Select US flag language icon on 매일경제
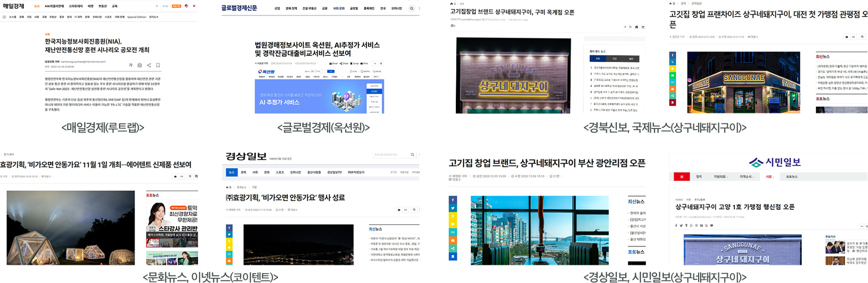This screenshot has width=868, height=283. 187,6
